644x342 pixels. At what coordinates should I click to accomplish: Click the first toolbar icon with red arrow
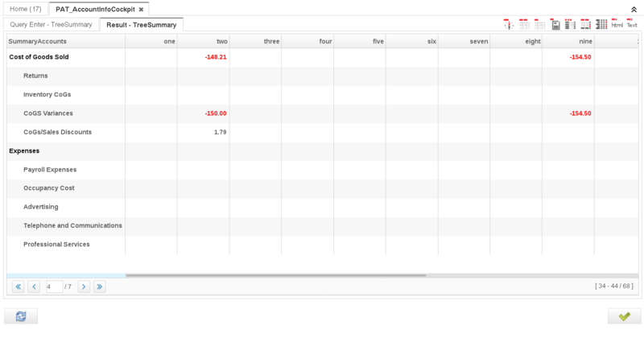click(509, 24)
